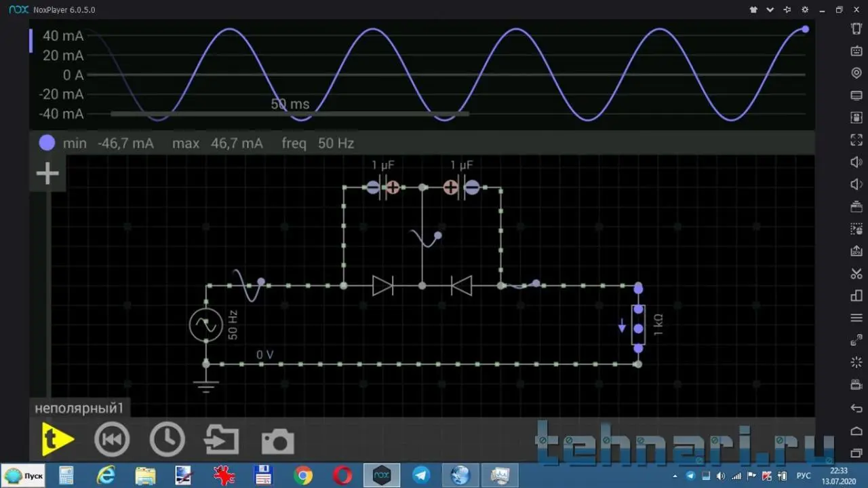Open the Nox title bar dropdown arrow
The height and width of the screenshot is (488, 868).
(770, 10)
